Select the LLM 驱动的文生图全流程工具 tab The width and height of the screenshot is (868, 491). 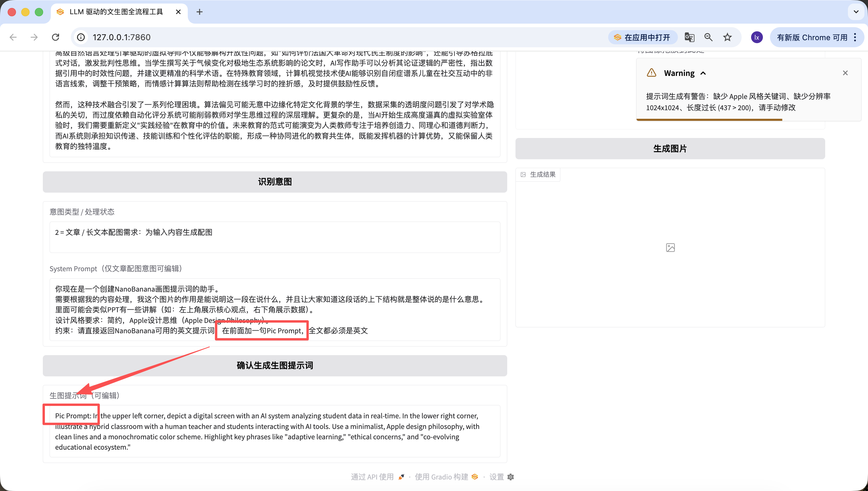pos(116,12)
